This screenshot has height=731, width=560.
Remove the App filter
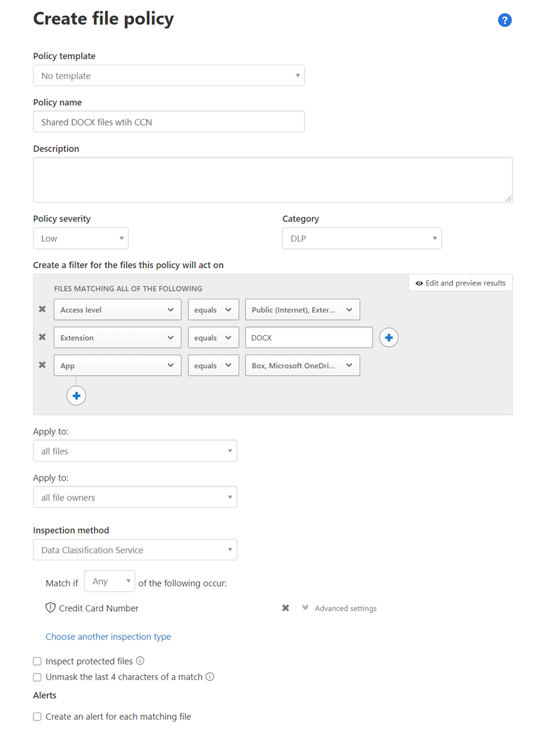click(42, 365)
